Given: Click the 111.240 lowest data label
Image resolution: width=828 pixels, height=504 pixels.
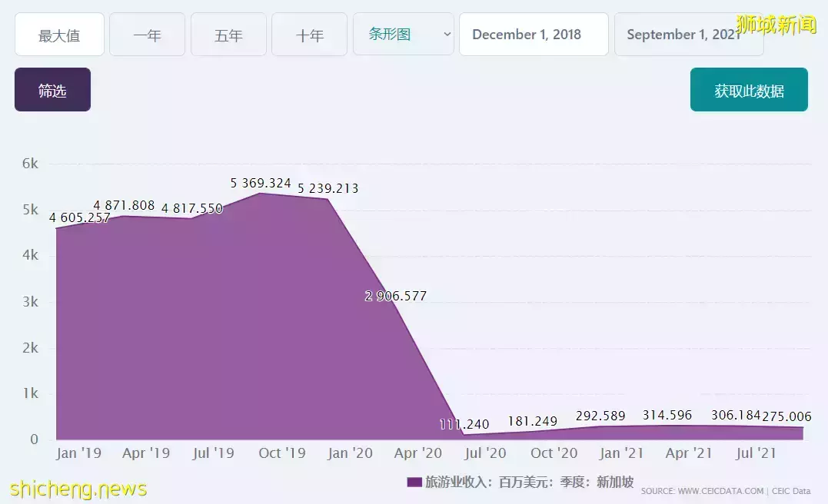Looking at the screenshot, I should [464, 424].
